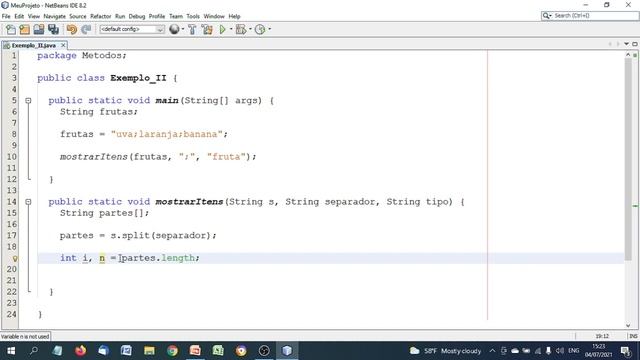Click the Search (Ctrl+I) field
Image resolution: width=640 pixels, height=360 pixels.
tap(590, 16)
